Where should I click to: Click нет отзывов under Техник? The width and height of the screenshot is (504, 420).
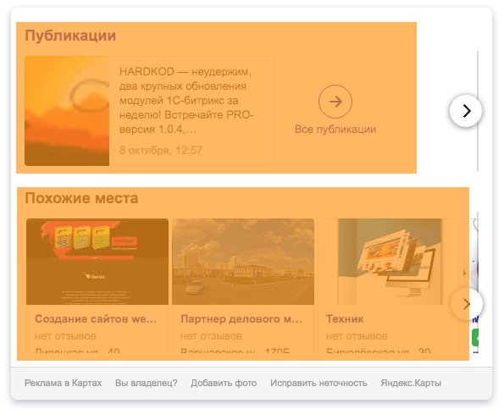[x=357, y=336]
